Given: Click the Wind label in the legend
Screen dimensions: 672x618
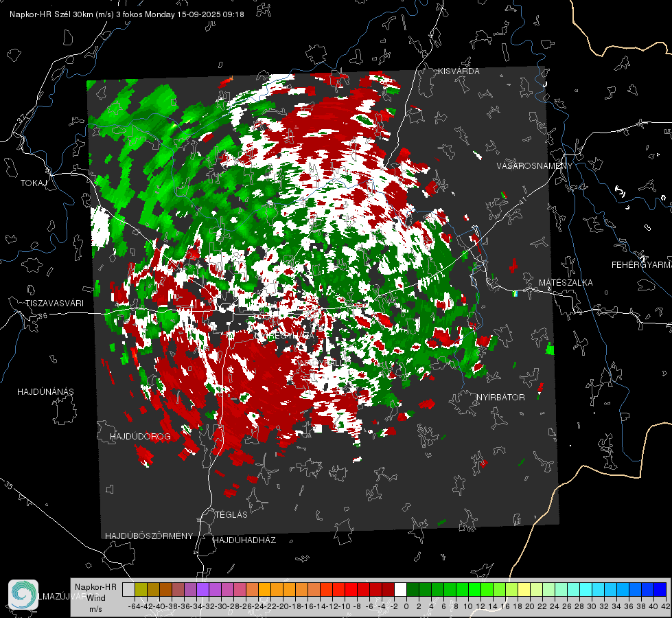Looking at the screenshot, I should 96,597.
